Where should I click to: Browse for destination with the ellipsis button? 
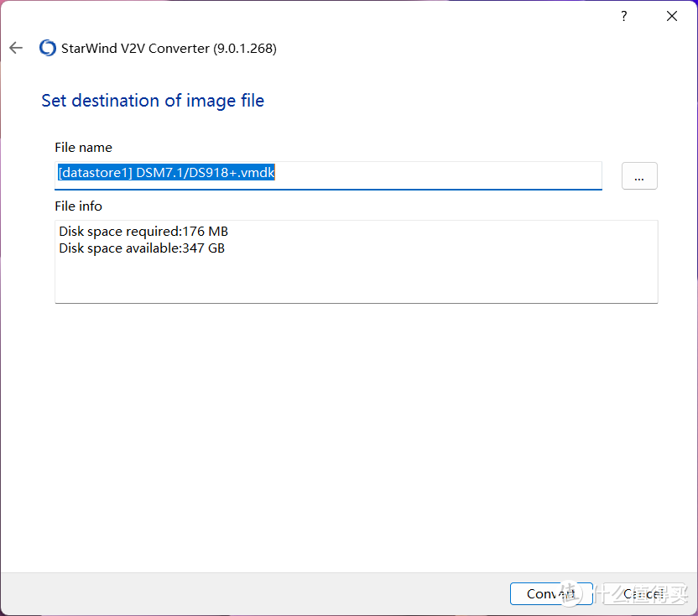pos(639,176)
